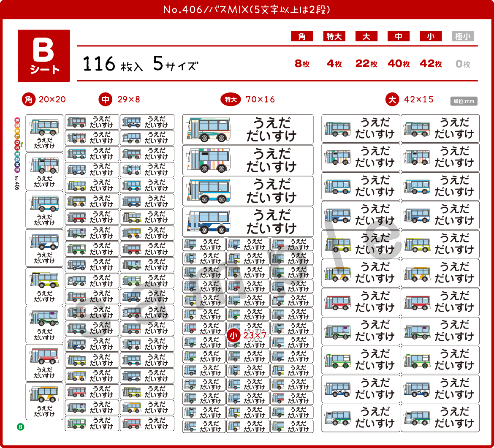Click the round 角 badge beside 20×20
The height and width of the screenshot is (448, 494).
[29, 100]
